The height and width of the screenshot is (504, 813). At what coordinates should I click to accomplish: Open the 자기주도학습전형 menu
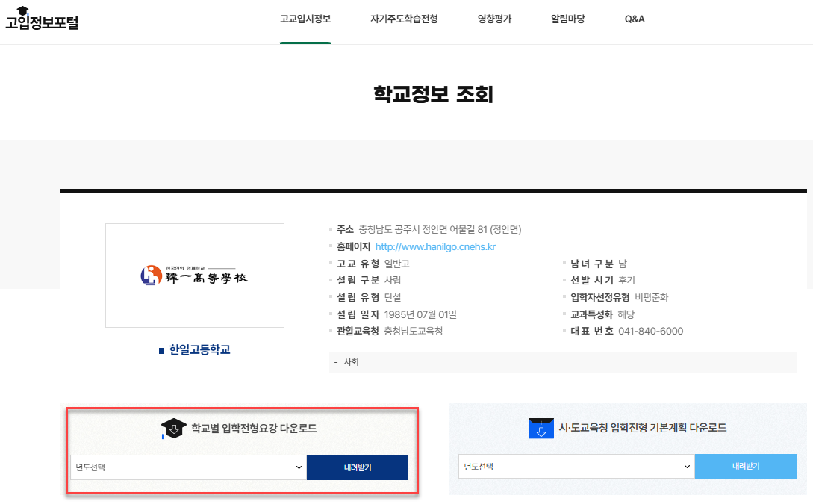404,19
